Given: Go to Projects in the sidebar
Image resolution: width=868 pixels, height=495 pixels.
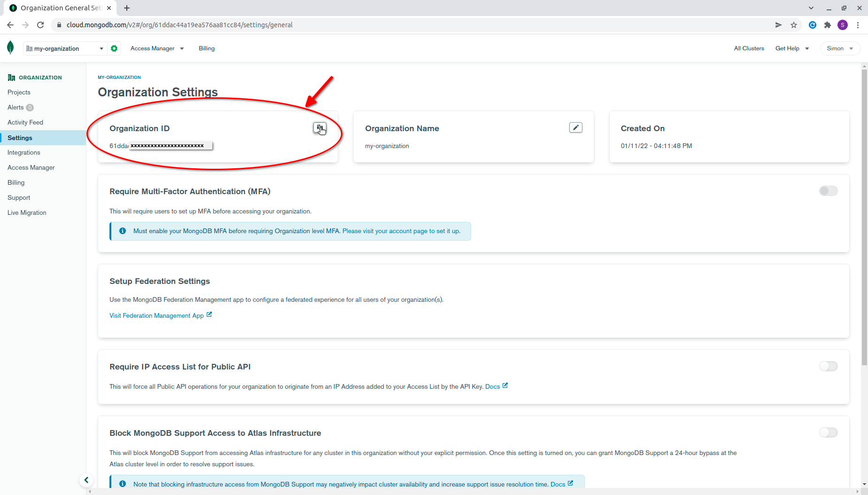Looking at the screenshot, I should tap(19, 92).
